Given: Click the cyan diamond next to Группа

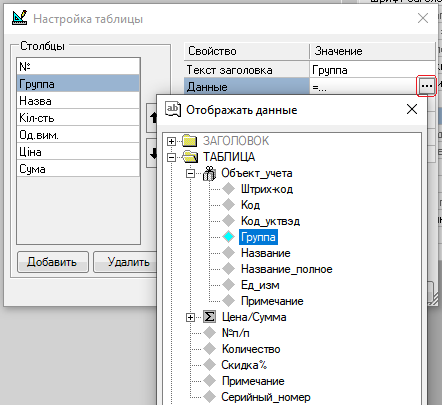Looking at the screenshot, I should click(229, 237).
